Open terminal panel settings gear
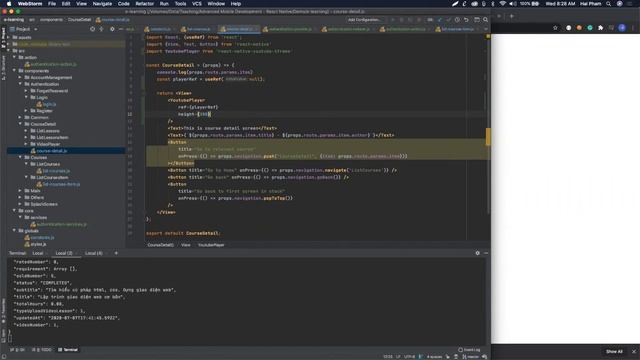This screenshot has width=640, height=360. point(477,253)
